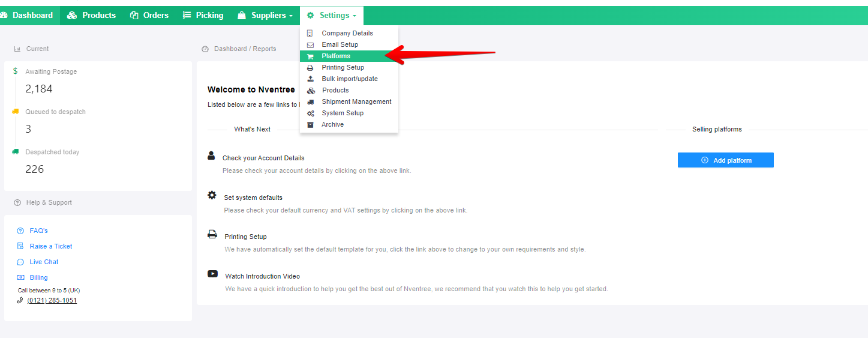Click the Email Setup envelope icon
The width and height of the screenshot is (868, 338).
pos(310,44)
